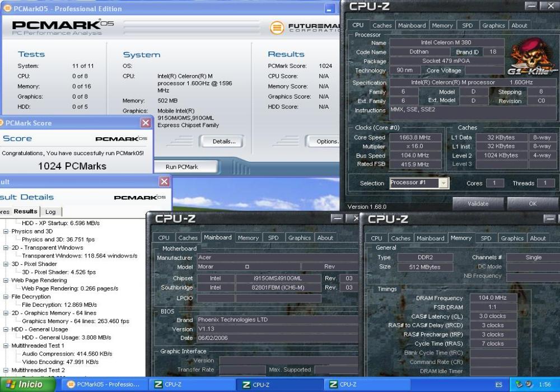Select HDD - General Usage: 3.808 MB/s row

(x=67, y=337)
